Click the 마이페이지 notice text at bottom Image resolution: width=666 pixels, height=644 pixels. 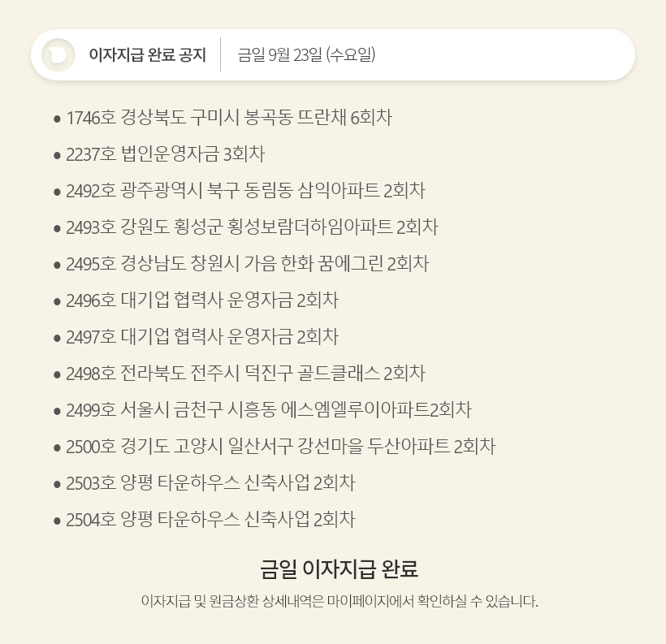point(339,601)
